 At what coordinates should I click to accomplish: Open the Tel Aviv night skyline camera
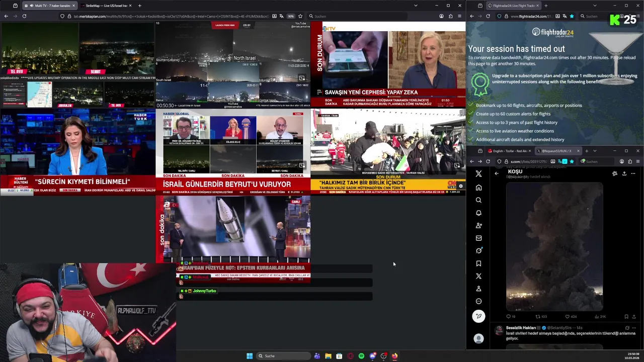[x=39, y=49]
